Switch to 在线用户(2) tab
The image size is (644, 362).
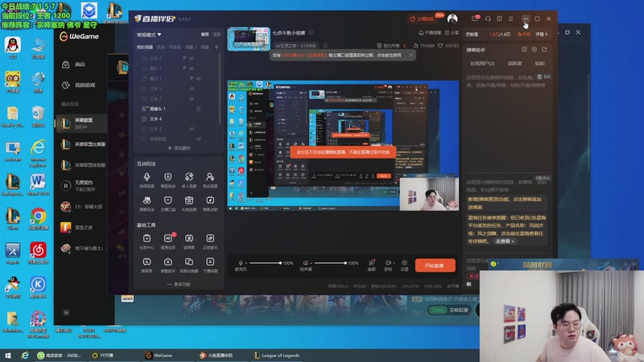pos(482,64)
